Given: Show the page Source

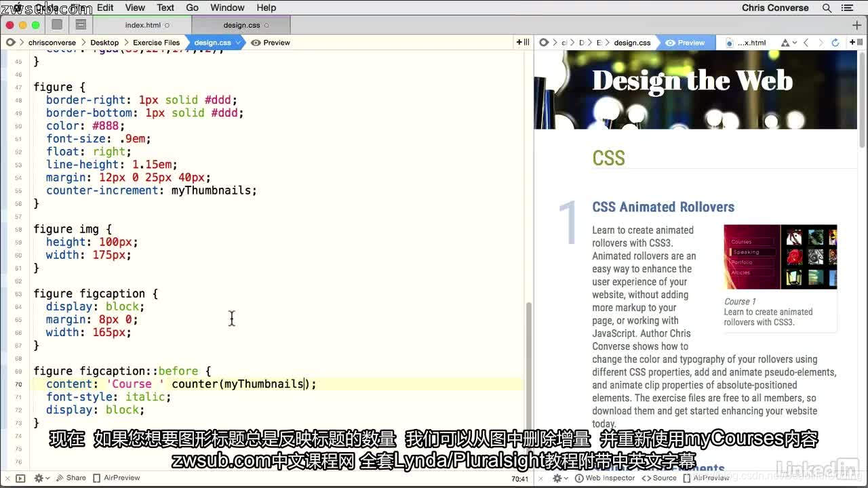Looking at the screenshot, I should (x=659, y=478).
